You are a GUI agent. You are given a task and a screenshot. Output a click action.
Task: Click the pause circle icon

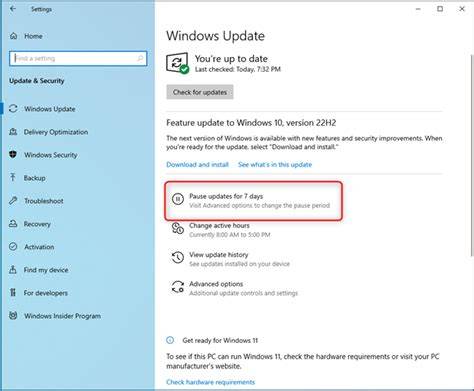pos(178,199)
